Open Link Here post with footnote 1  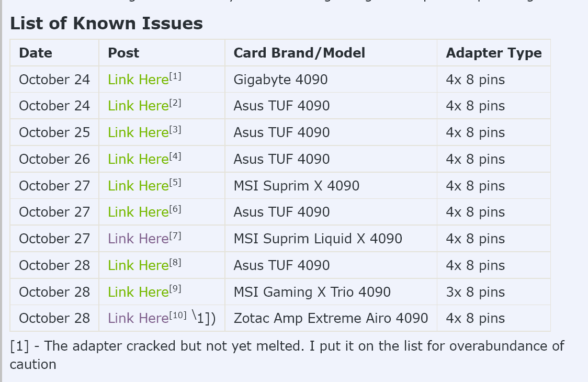138,80
